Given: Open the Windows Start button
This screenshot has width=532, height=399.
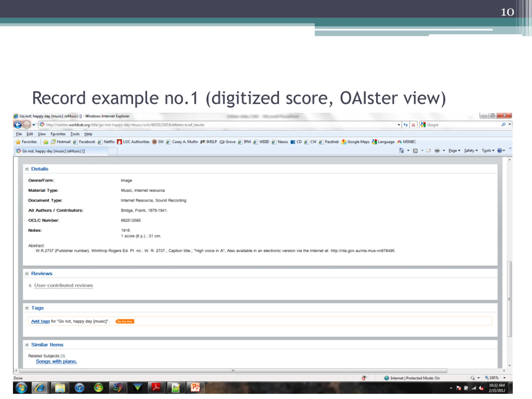Looking at the screenshot, I should tap(21, 388).
